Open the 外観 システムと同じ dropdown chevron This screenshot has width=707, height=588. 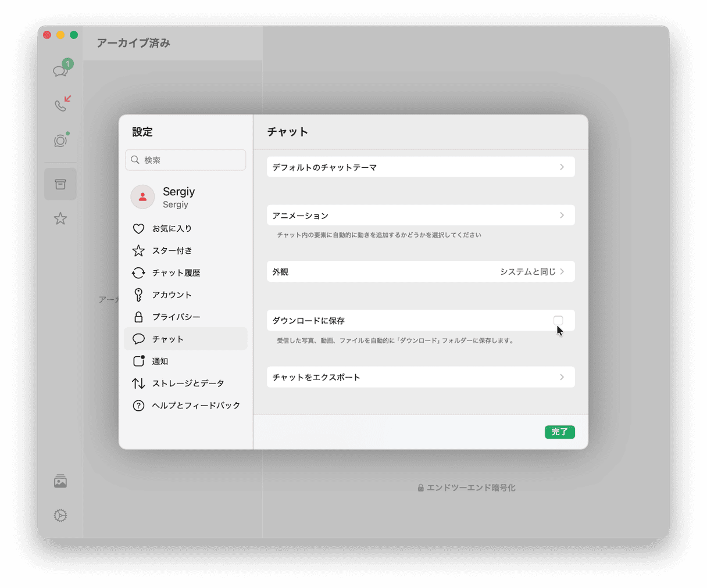(562, 271)
